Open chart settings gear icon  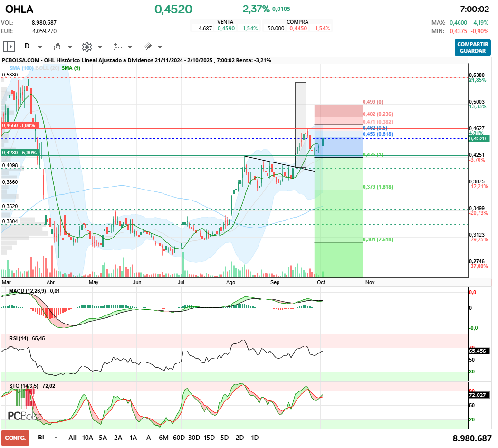tap(86, 47)
